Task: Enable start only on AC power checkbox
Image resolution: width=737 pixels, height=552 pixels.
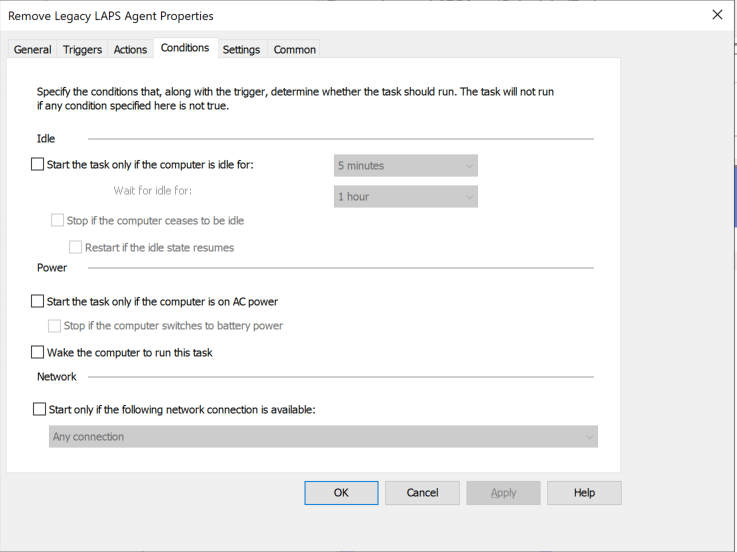Action: [x=38, y=301]
